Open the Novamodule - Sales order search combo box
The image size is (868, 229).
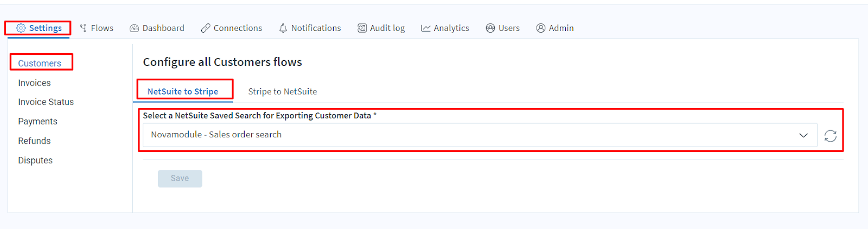[x=480, y=135]
